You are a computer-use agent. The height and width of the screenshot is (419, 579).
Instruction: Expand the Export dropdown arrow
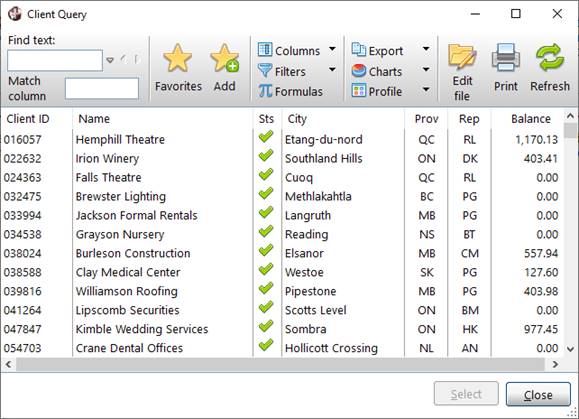[x=426, y=49]
